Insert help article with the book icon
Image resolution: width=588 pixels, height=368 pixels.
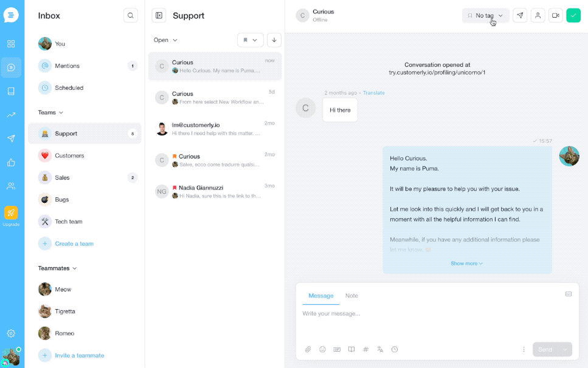(x=351, y=349)
